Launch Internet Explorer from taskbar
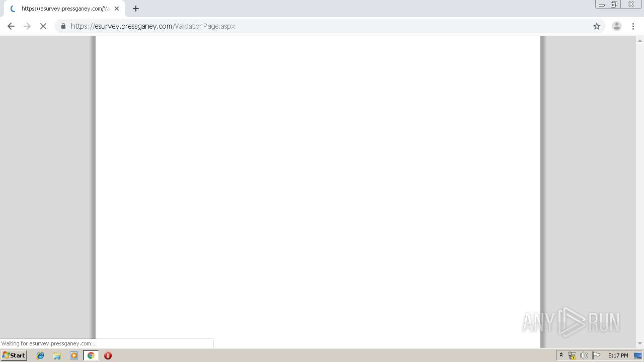 tap(40, 355)
